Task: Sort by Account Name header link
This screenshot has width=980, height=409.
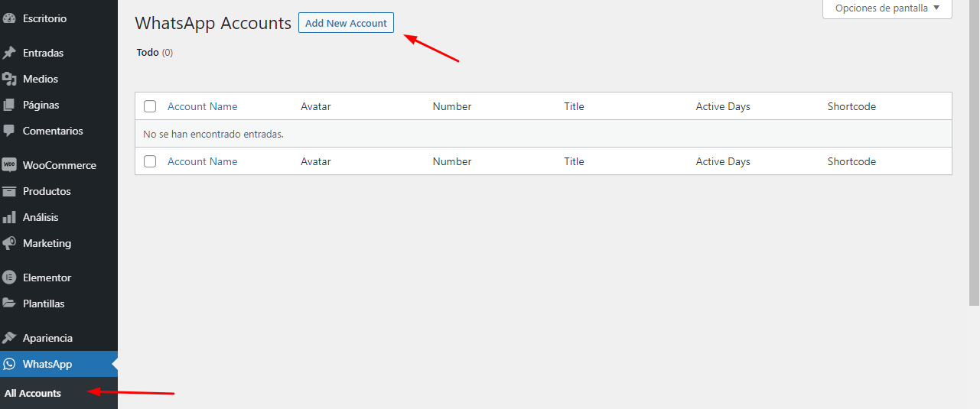Action: click(x=203, y=106)
